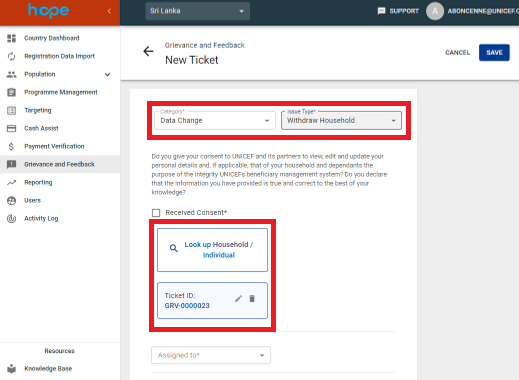519x380 pixels.
Task: Click the Grievance and Feedback breadcrumb
Action: coord(204,45)
